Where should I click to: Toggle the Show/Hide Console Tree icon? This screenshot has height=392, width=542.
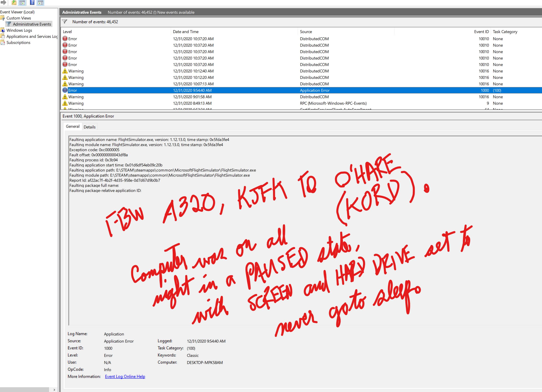[x=22, y=3]
